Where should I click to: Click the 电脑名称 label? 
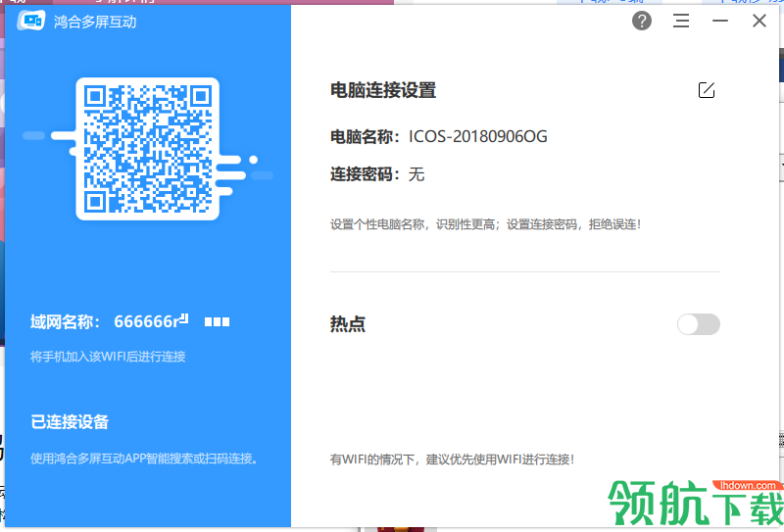click(x=365, y=136)
